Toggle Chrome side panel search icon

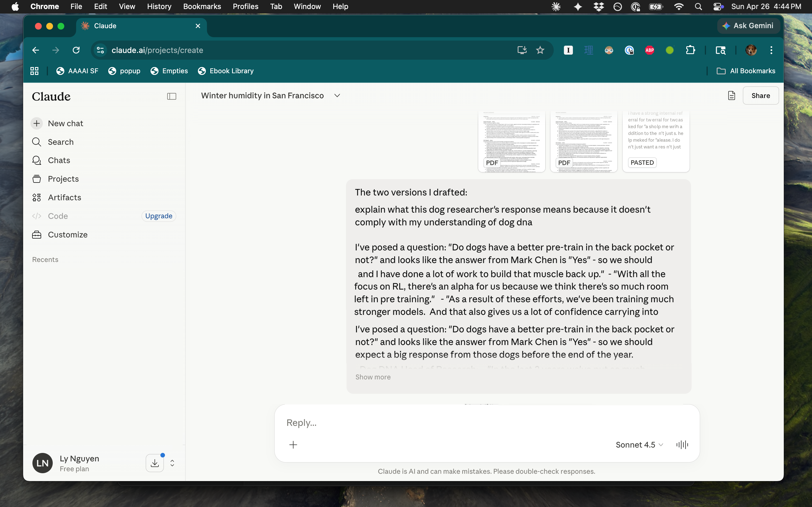(x=720, y=50)
